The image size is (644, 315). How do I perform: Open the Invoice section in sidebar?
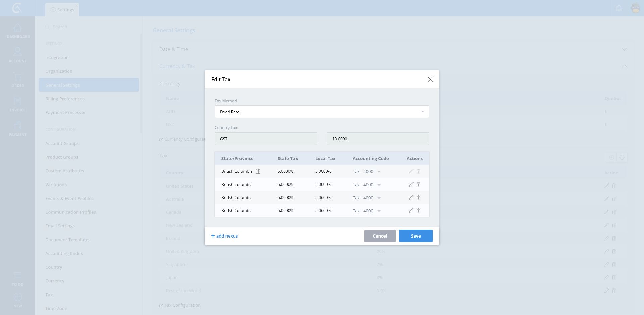[18, 104]
